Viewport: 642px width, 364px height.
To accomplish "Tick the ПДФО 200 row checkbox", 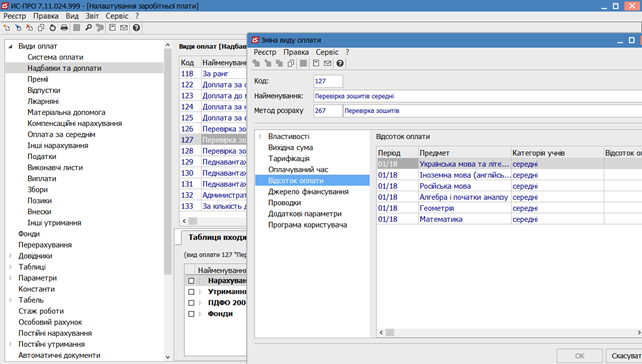I will [191, 303].
